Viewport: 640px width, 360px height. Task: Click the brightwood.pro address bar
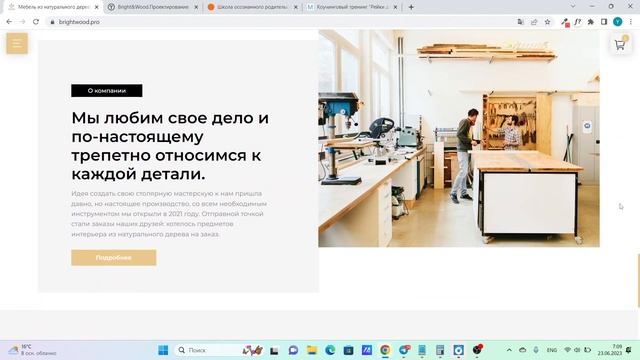pyautogui.click(x=282, y=22)
